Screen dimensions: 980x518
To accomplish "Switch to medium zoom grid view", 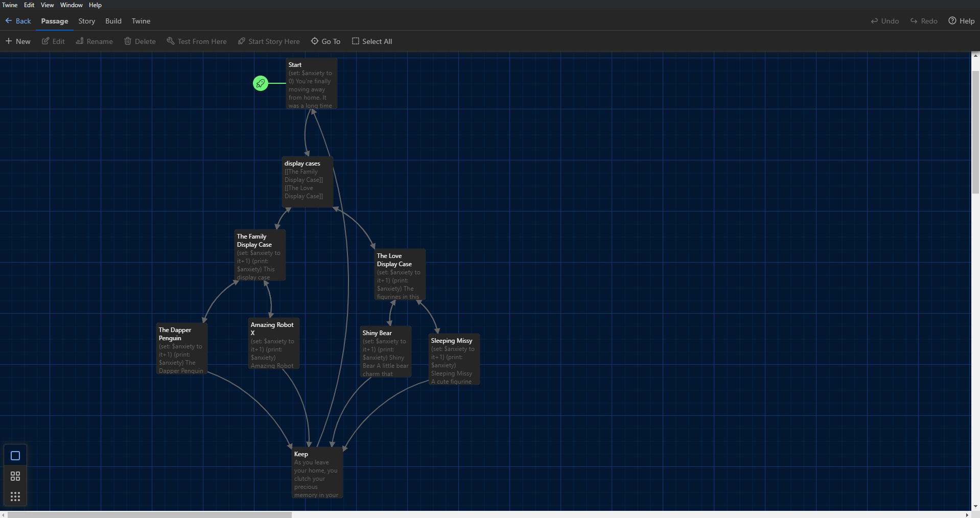I will (15, 476).
